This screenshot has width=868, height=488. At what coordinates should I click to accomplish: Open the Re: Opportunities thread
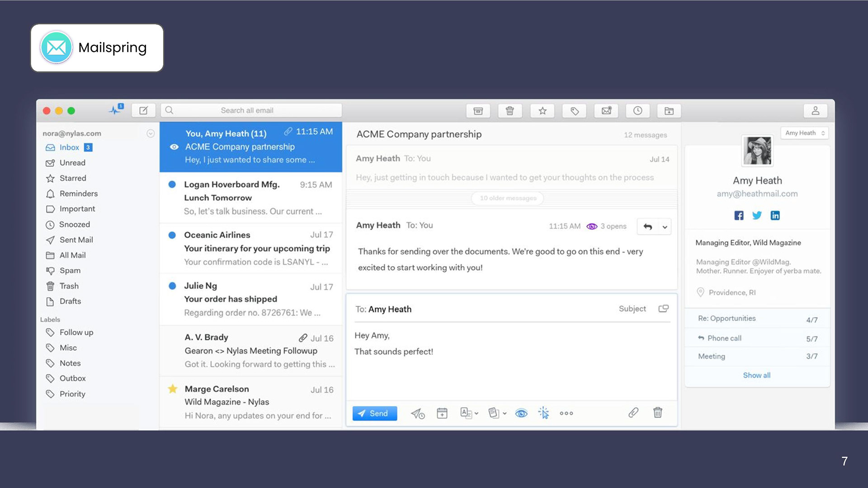(757, 319)
